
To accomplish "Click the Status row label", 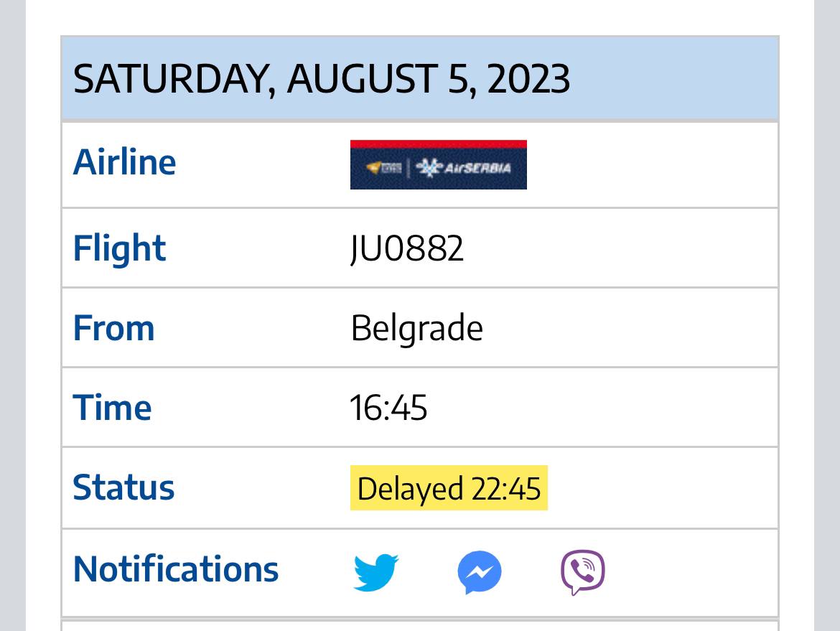I will pos(123,487).
